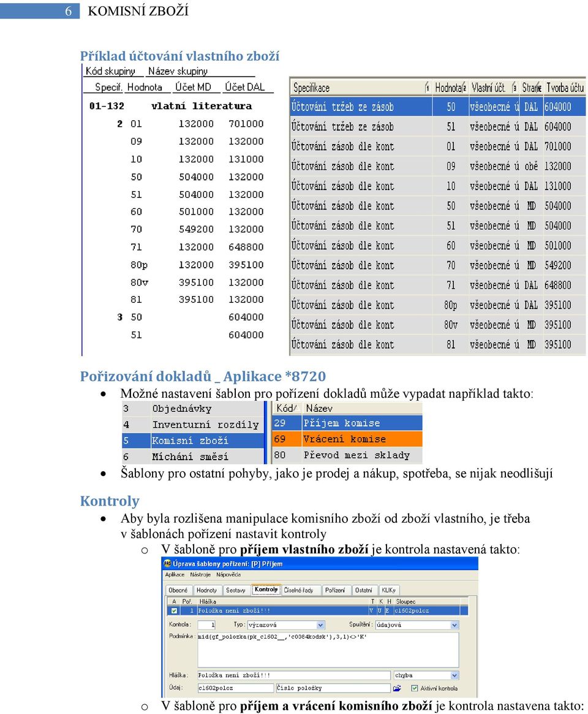Click 501000 in the Účet MD column
This screenshot has width=588, height=714.
[196, 211]
